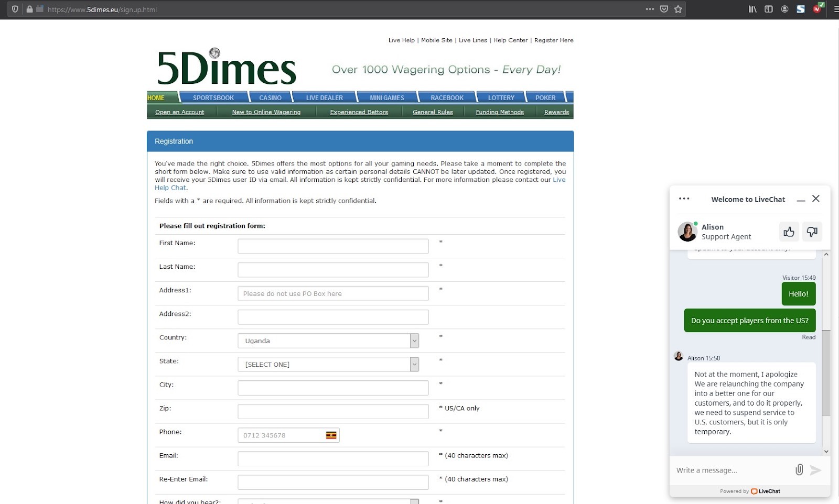Open the RACEBOOK tab
This screenshot has width=839, height=504.
coord(447,97)
